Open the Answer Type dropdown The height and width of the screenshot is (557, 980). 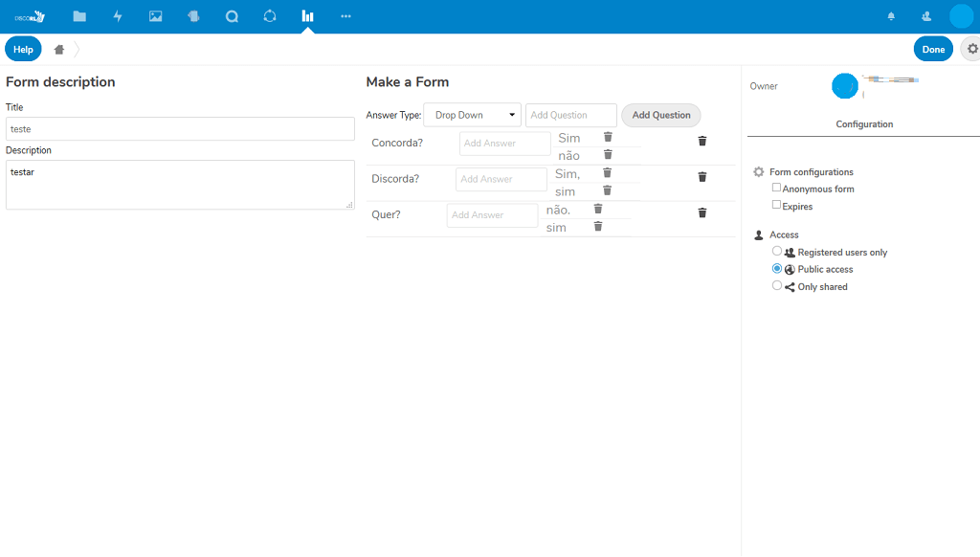472,115
